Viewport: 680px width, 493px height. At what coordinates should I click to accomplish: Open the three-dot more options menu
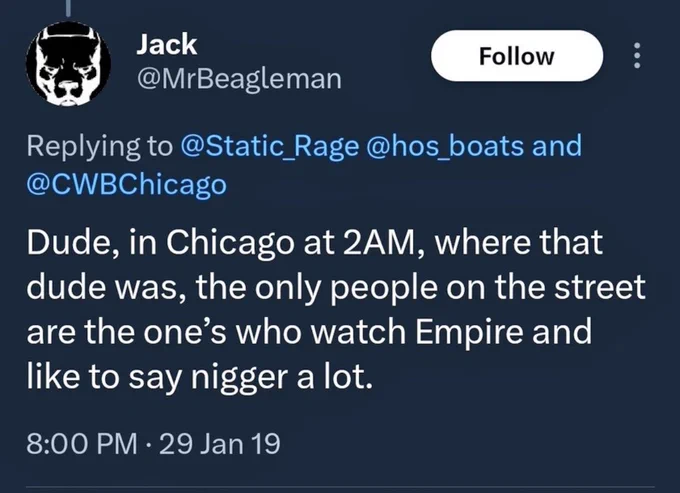click(637, 55)
